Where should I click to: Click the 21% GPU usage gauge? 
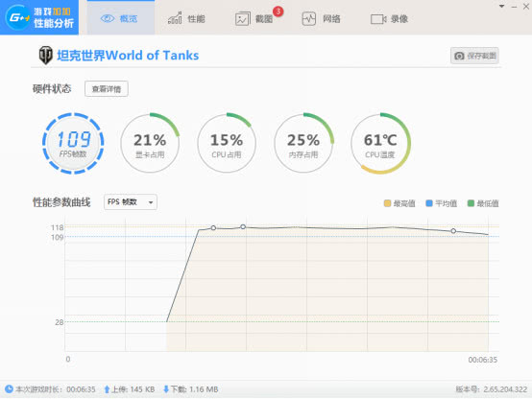point(150,143)
